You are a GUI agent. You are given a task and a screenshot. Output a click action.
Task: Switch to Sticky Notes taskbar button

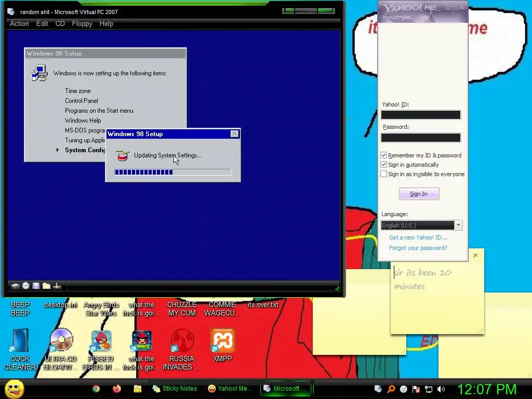[x=176, y=389]
